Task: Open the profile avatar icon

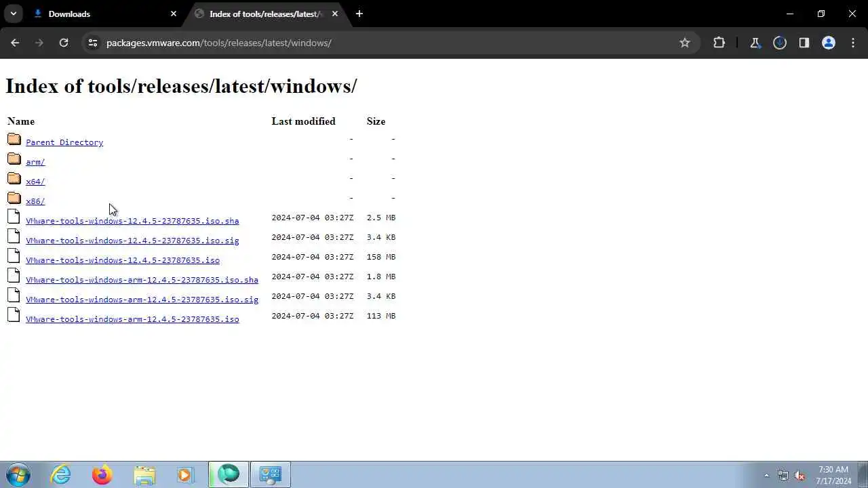Action: pos(829,43)
